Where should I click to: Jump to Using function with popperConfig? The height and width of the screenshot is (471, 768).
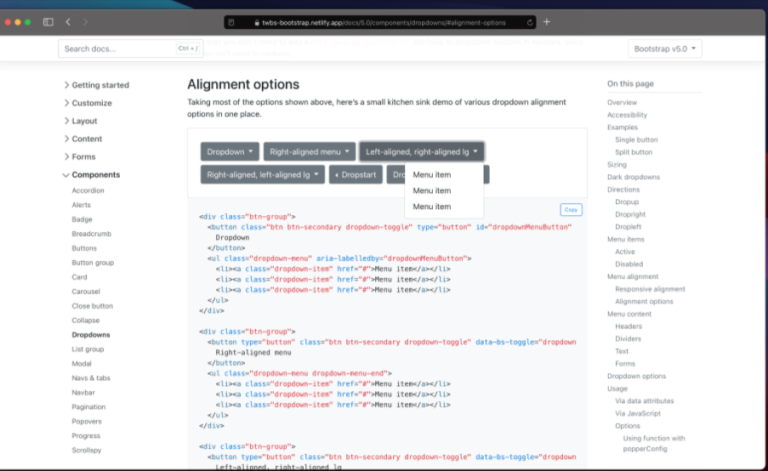point(654,444)
